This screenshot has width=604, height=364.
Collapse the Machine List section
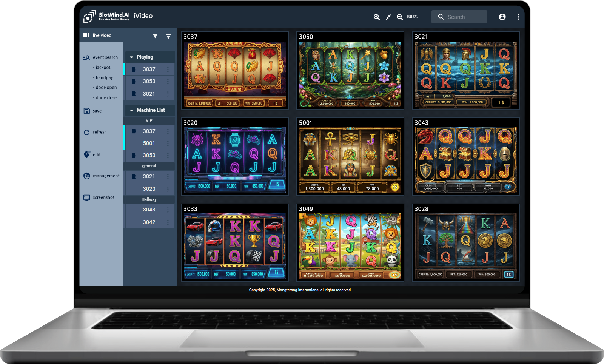(x=131, y=110)
